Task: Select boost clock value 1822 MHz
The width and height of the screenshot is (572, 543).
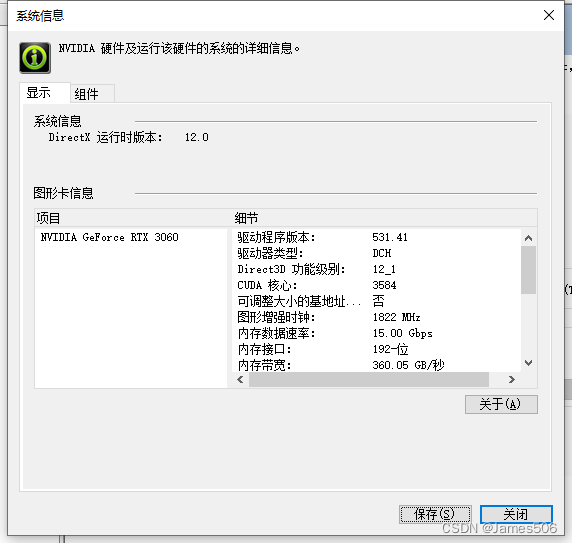Action: [x=396, y=318]
